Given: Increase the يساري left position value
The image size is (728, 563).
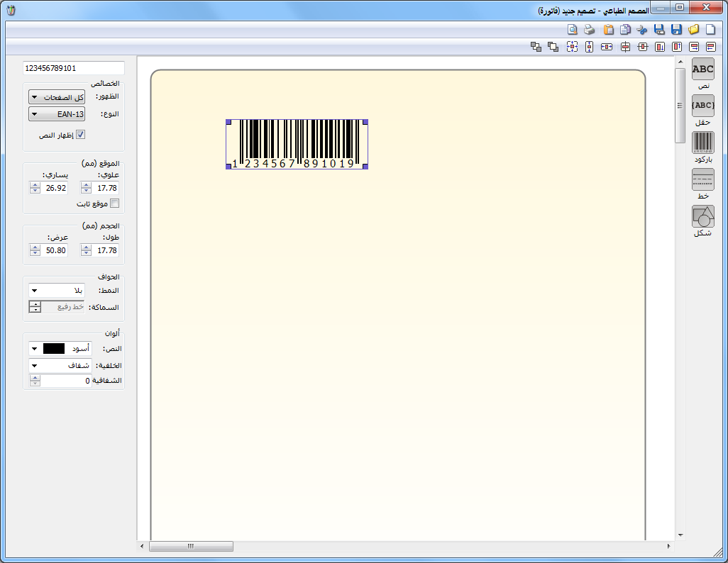Looking at the screenshot, I should pos(35,185).
